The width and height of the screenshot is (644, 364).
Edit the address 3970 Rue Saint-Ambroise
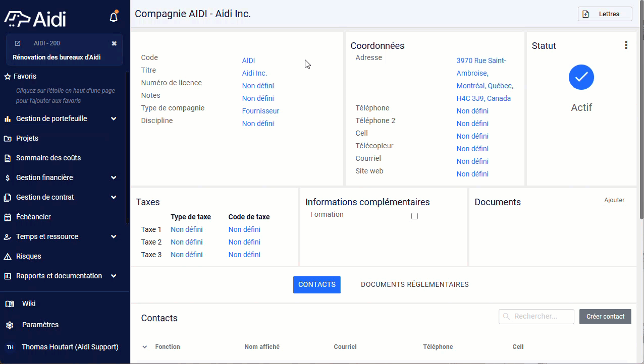click(x=485, y=80)
